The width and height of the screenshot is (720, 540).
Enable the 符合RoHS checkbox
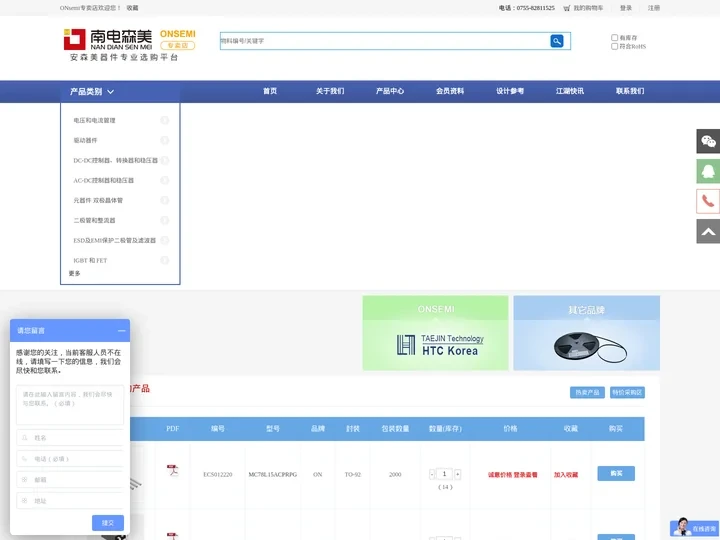pos(614,46)
